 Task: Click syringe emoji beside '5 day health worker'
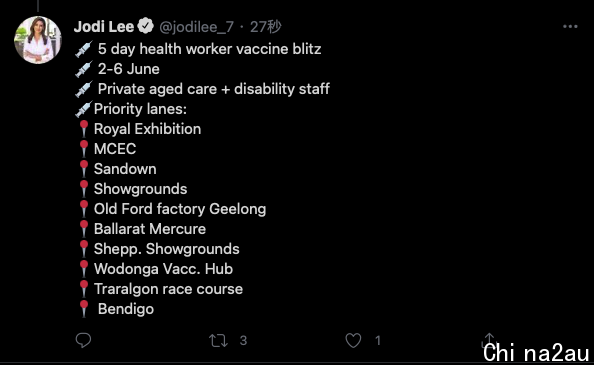click(84, 49)
